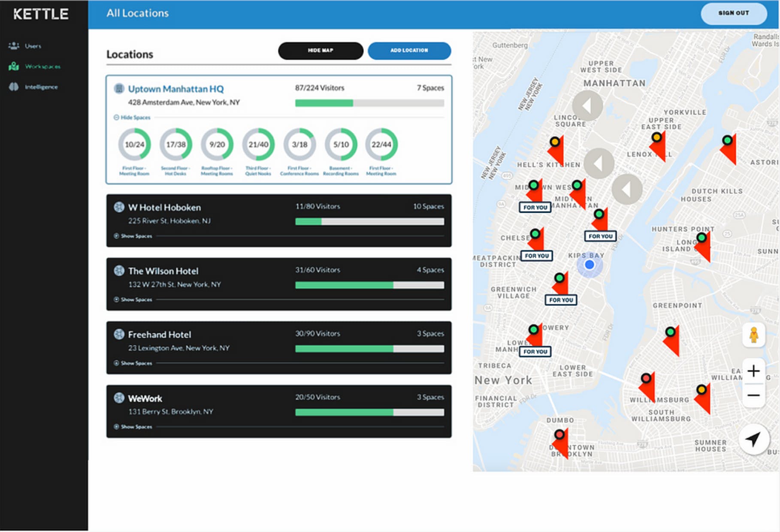This screenshot has width=780, height=532.
Task: Zoom in the map with plus
Action: click(754, 371)
